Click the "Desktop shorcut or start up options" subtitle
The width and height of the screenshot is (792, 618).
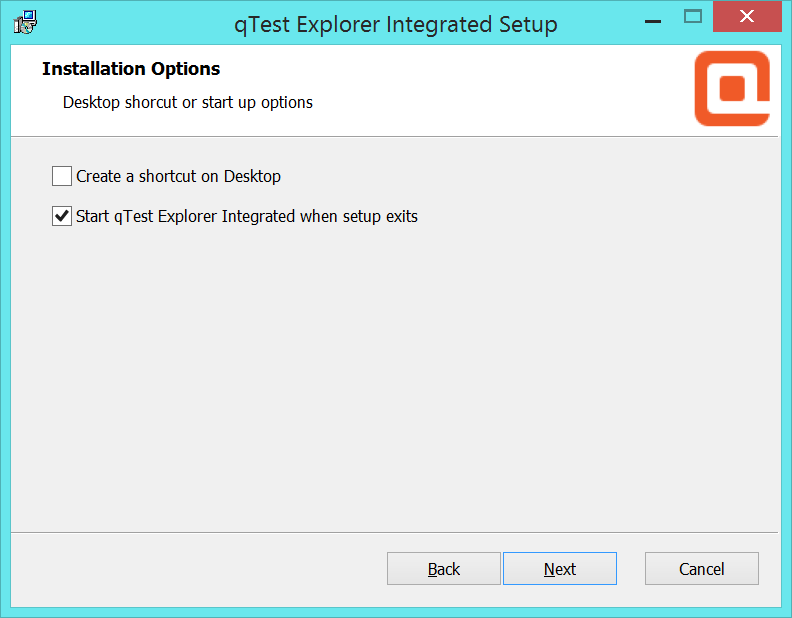click(187, 102)
